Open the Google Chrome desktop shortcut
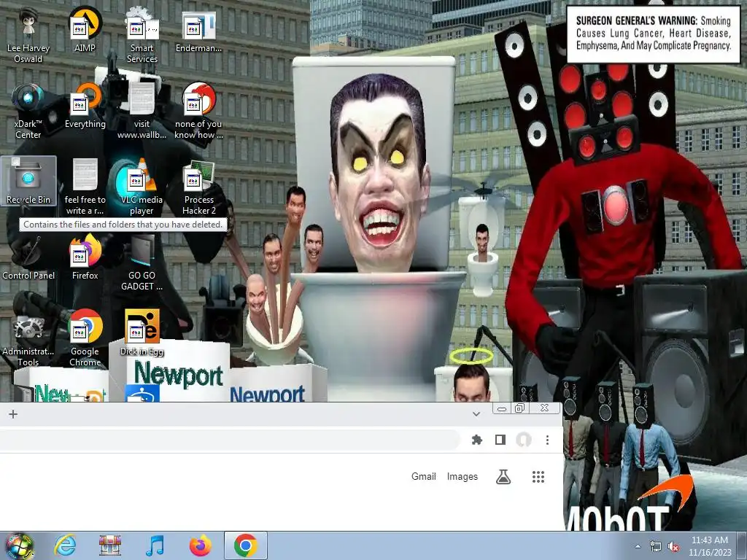This screenshot has height=560, width=747. 85,338
